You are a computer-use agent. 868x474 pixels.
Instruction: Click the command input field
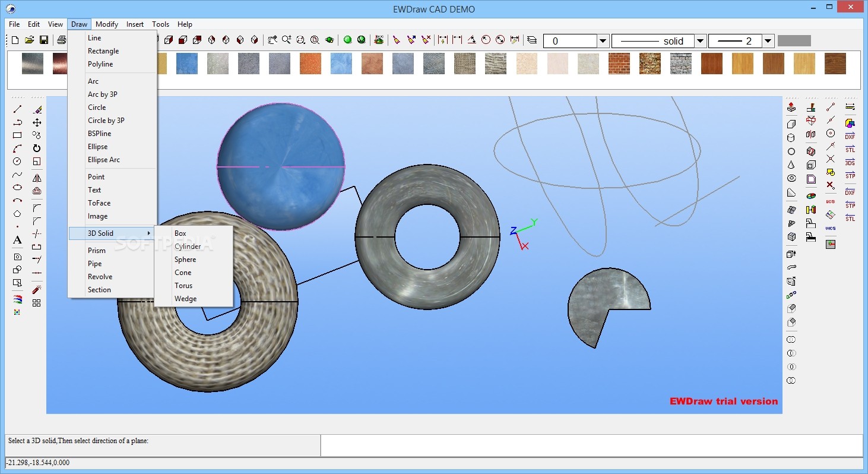click(x=591, y=445)
